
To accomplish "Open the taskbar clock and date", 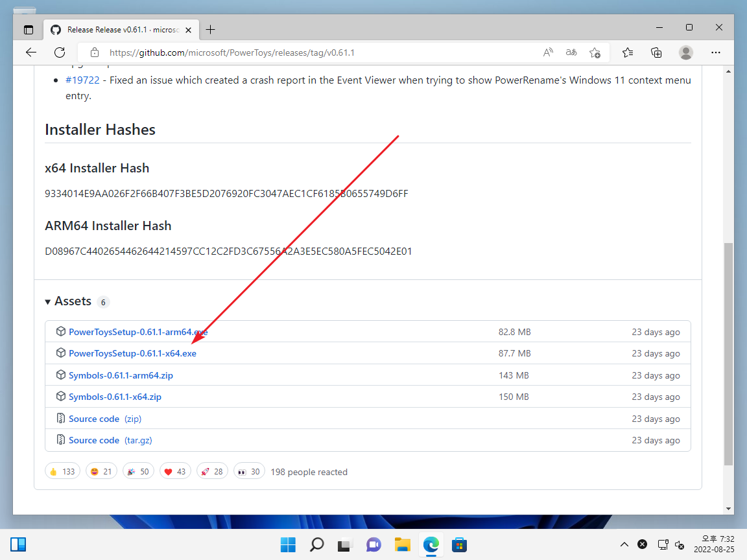I will pyautogui.click(x=714, y=544).
